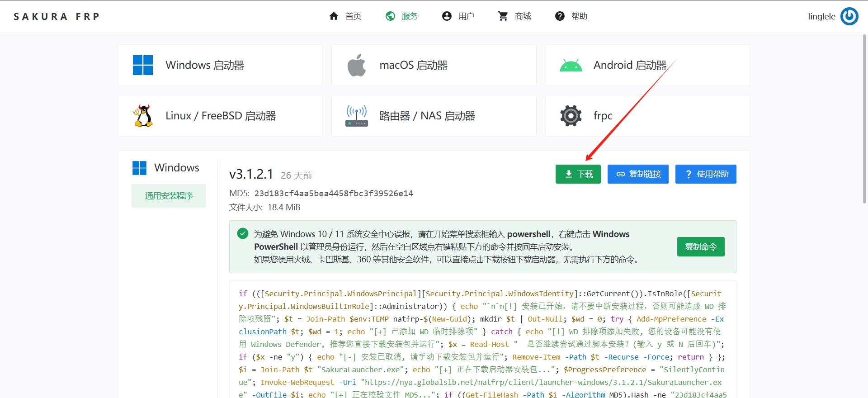Click the green checkmark notice icon
Viewport: 868px width, 398px height.
tap(243, 233)
